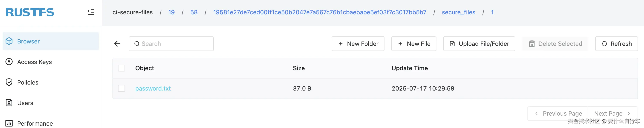The height and width of the screenshot is (128, 644).
Task: Click the Browser cube icon in sidebar
Action: pos(9,41)
